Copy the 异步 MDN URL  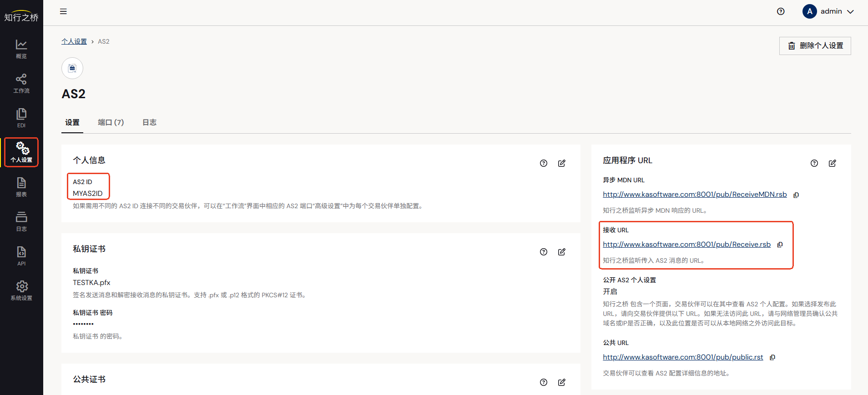point(796,195)
